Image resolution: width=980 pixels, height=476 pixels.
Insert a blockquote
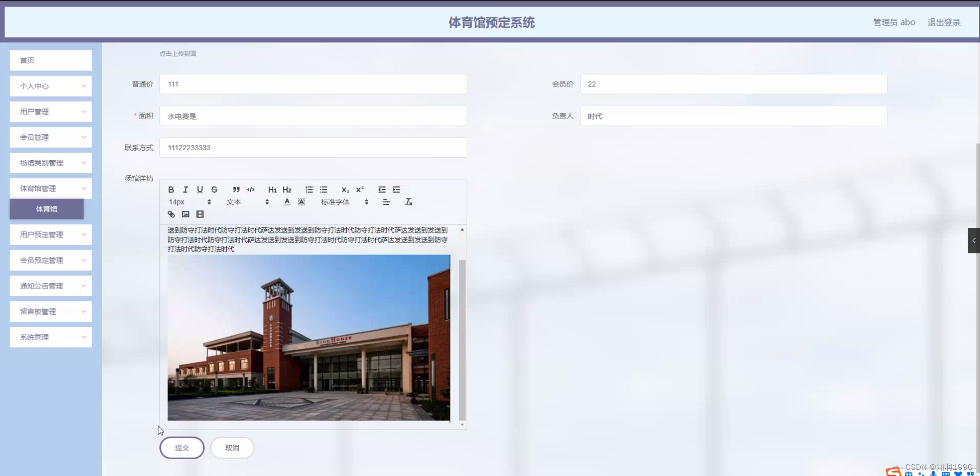click(x=235, y=189)
